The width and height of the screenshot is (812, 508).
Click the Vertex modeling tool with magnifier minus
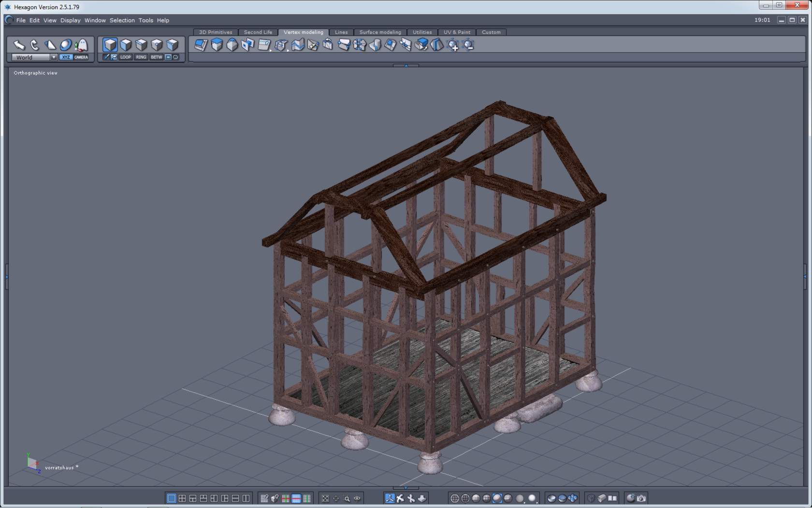tap(468, 45)
